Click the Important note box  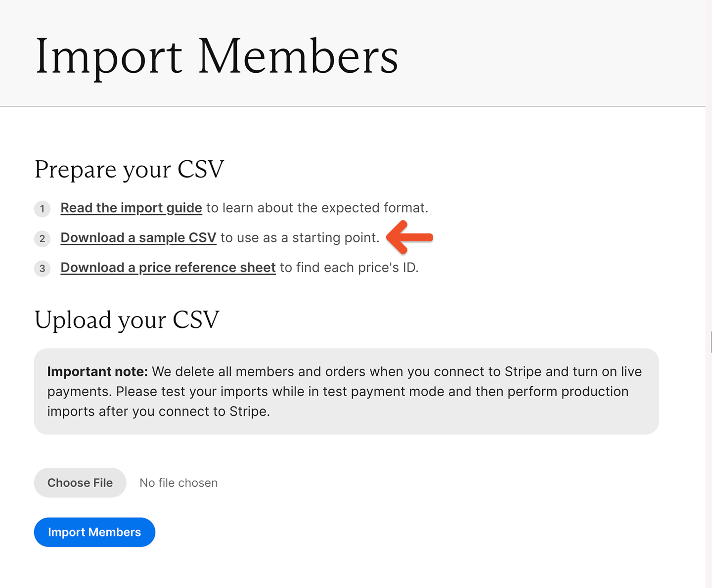[346, 391]
